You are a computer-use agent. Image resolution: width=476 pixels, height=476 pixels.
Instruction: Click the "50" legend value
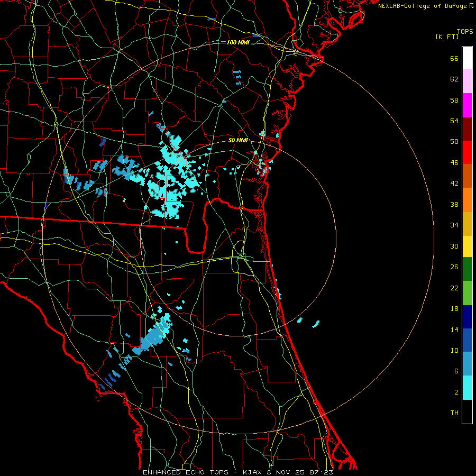(x=454, y=142)
